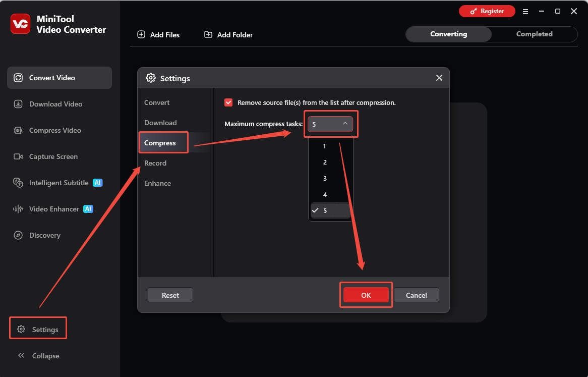Click the Add Folder label
The width and height of the screenshot is (588, 377).
235,35
